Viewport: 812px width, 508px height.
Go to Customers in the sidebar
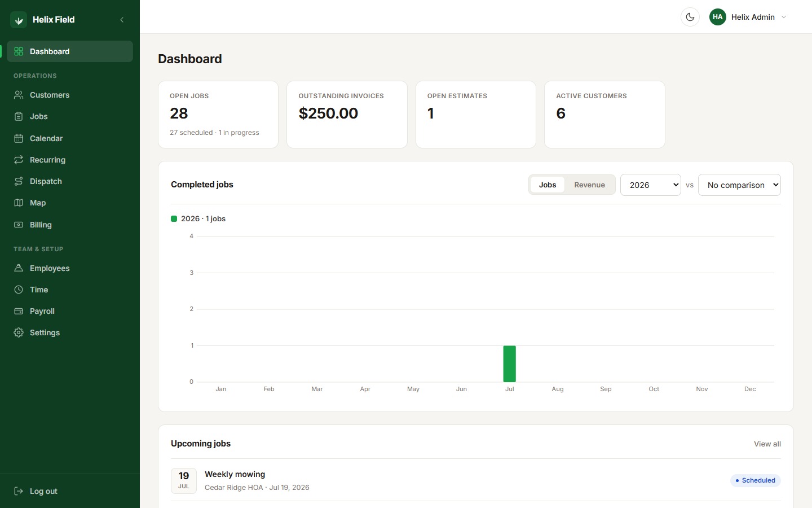pos(50,95)
